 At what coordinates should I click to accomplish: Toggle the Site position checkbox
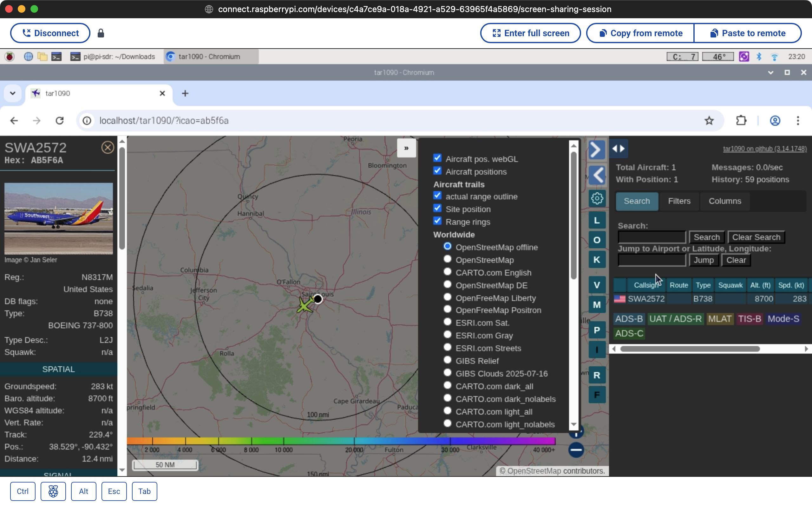point(437,208)
